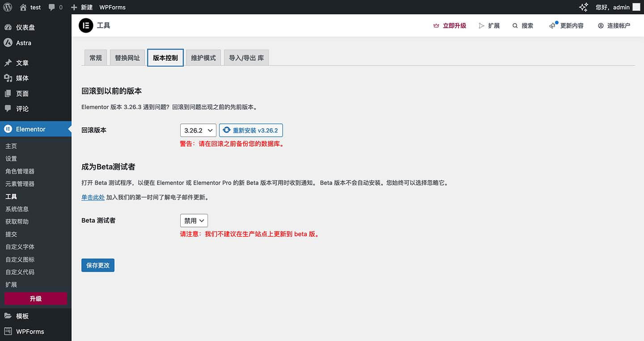Click the user icon by 连接帐户
This screenshot has height=341, width=644.
[x=601, y=25]
